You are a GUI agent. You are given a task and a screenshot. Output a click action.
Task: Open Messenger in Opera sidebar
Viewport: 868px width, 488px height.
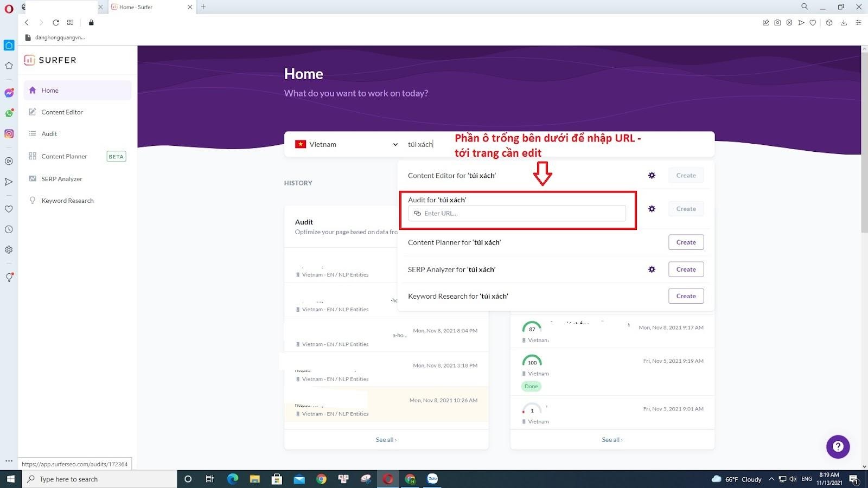pyautogui.click(x=9, y=93)
